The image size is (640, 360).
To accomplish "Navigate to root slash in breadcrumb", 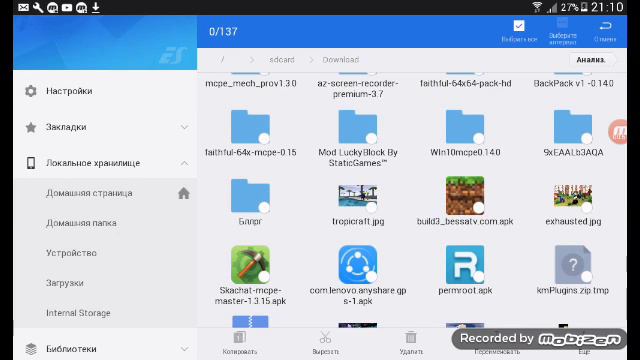I will 222,60.
